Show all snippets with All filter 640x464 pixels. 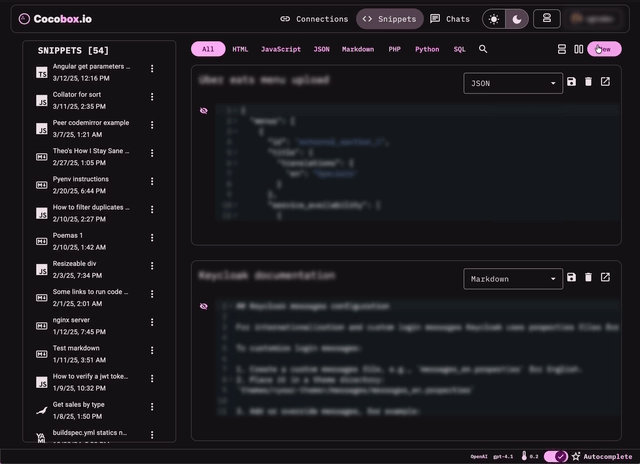[208, 49]
